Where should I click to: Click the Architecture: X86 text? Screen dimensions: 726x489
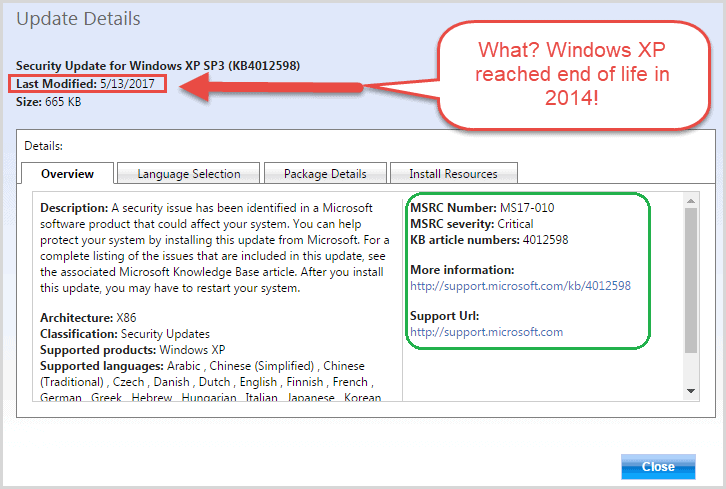pyautogui.click(x=88, y=318)
